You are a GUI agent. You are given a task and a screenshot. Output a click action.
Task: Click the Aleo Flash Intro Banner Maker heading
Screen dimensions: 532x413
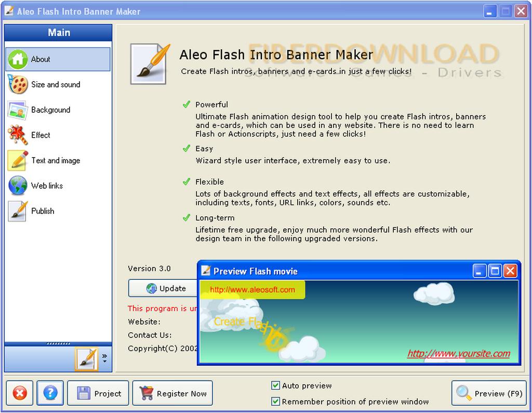pos(276,55)
